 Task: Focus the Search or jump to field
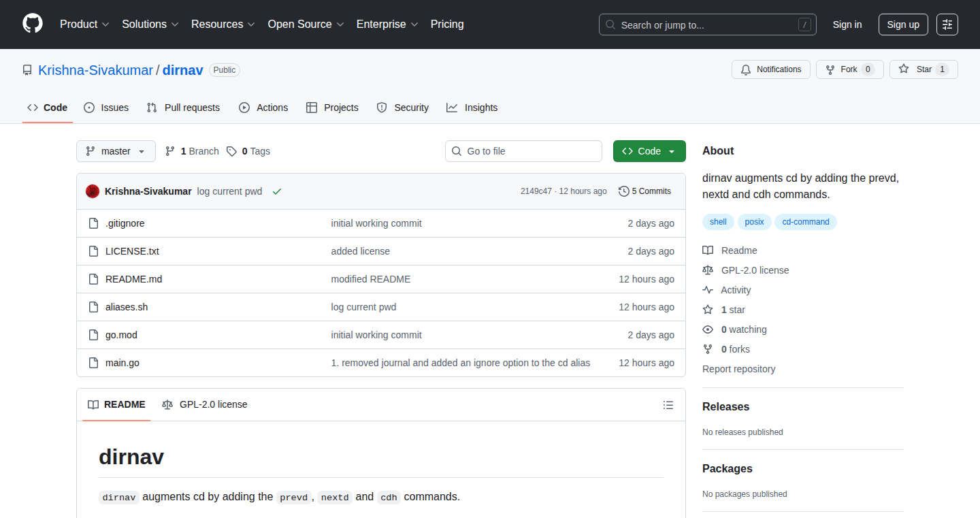tap(708, 25)
